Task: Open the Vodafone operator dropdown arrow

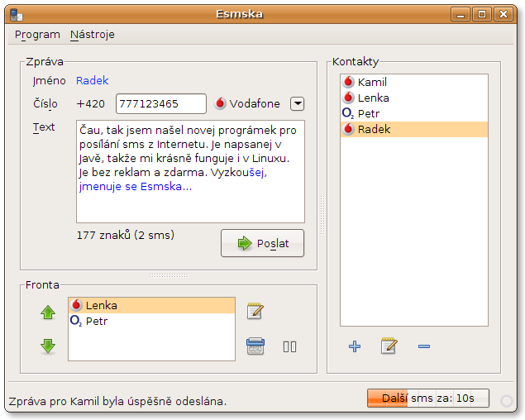Action: coord(298,104)
